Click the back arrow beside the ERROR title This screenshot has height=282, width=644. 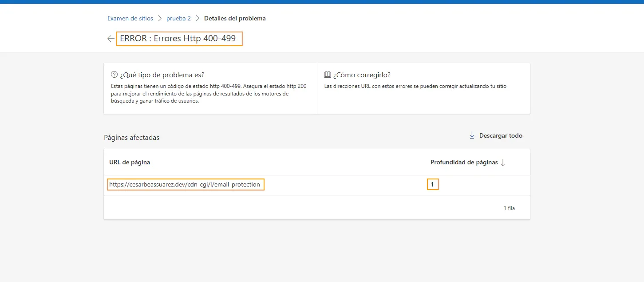point(111,39)
